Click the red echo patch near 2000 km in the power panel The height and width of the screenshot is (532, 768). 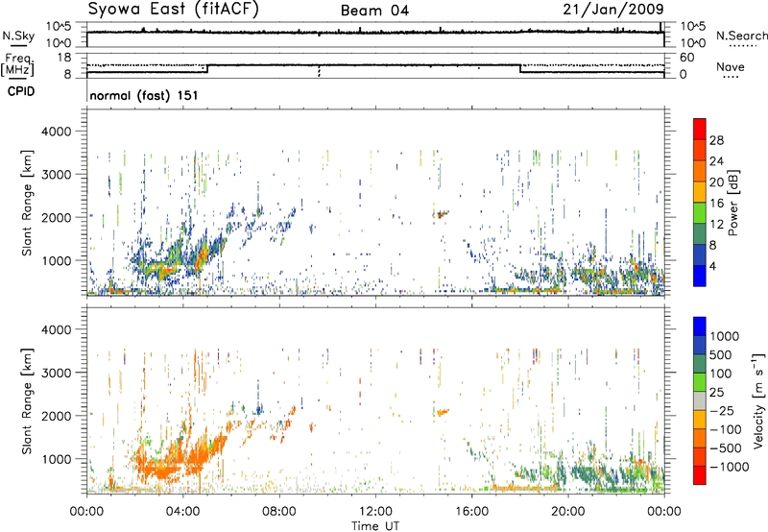click(x=443, y=214)
